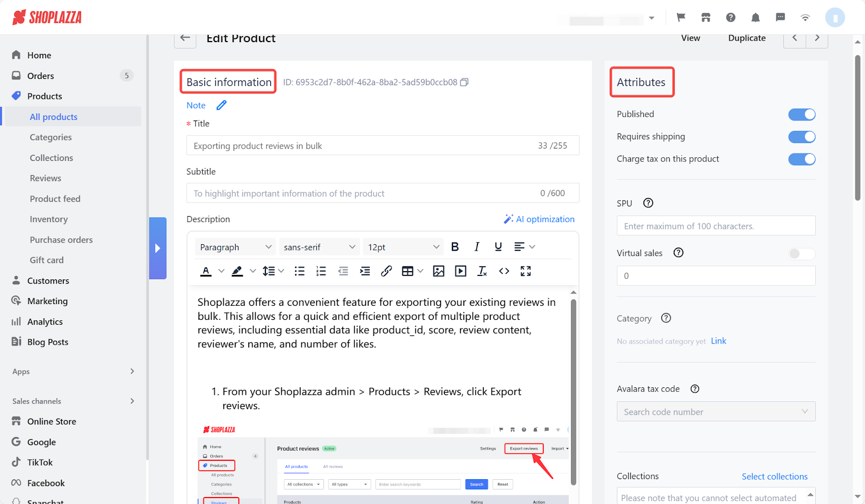
Task: Open the 12pt font size dropdown
Action: click(x=403, y=247)
